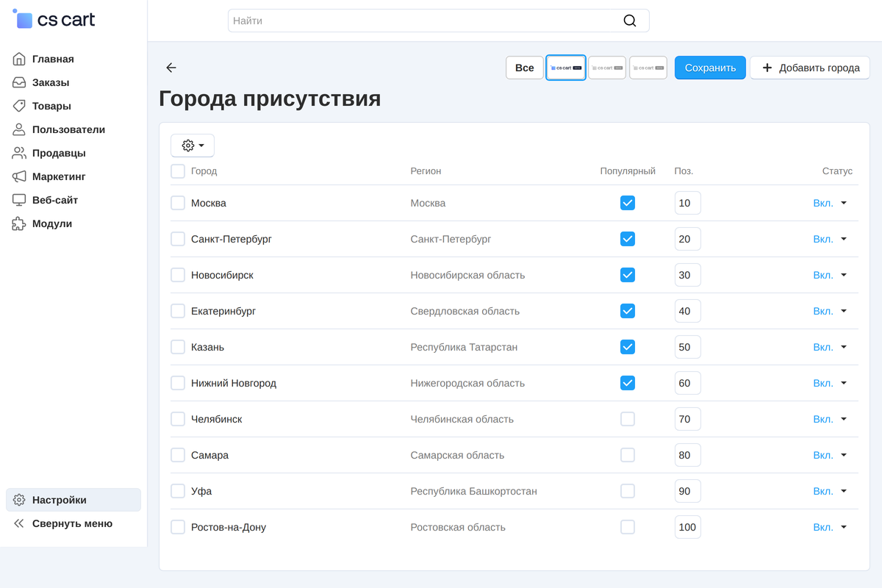Click the Москва city name

[x=209, y=203]
